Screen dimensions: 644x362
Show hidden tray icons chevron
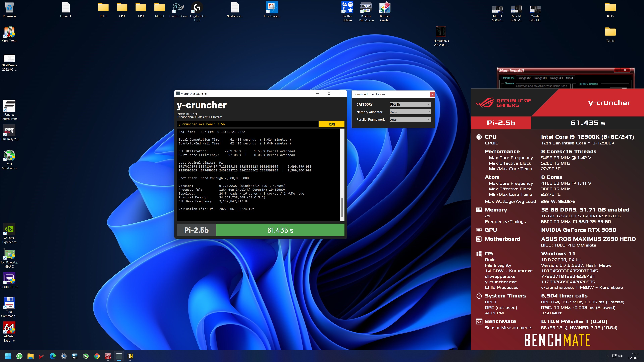pos(607,356)
